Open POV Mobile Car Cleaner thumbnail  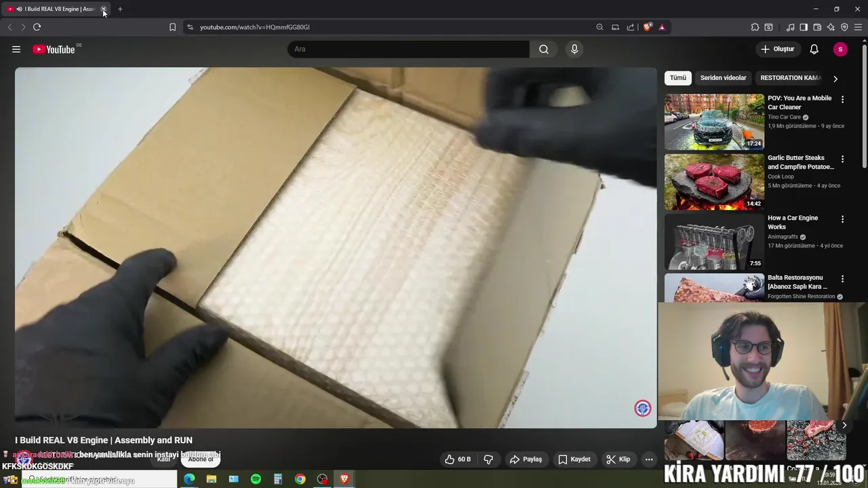tap(714, 121)
